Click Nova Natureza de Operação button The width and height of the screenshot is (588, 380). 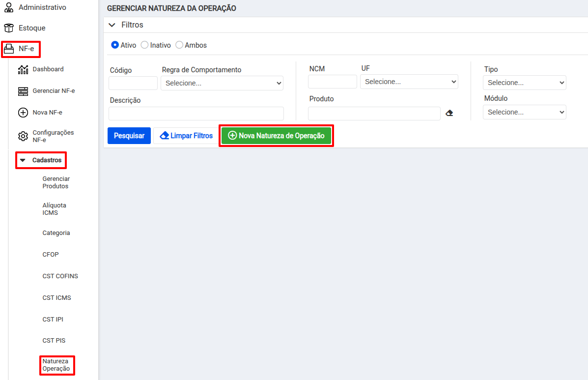[x=276, y=136]
